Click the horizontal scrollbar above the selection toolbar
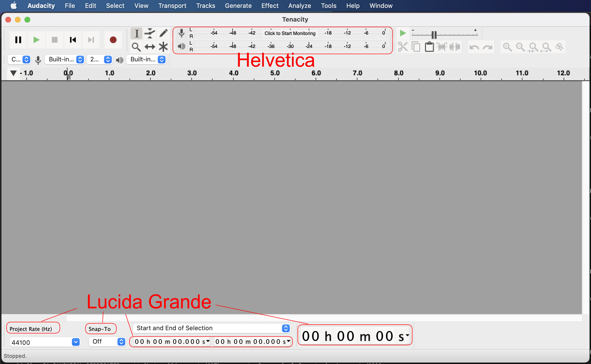 324,318
